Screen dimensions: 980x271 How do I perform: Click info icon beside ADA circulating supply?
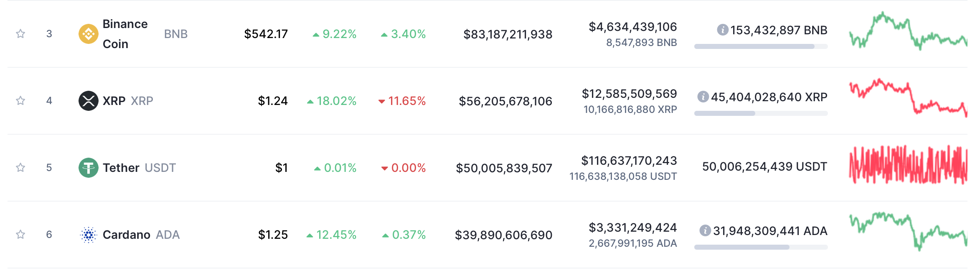pos(705,230)
